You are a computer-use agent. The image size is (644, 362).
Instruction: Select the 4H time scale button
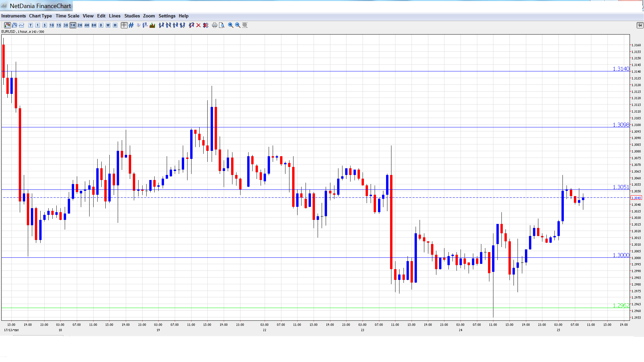[x=87, y=25]
